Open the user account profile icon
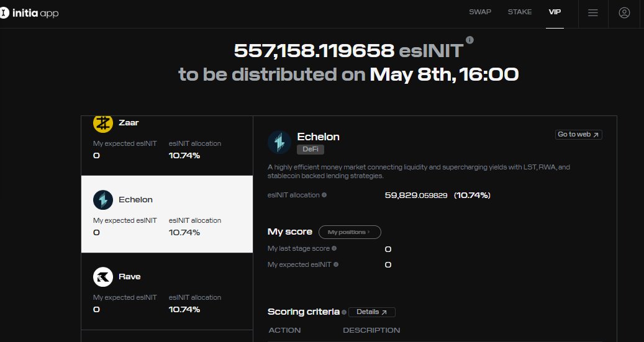The image size is (644, 342). pyautogui.click(x=624, y=13)
